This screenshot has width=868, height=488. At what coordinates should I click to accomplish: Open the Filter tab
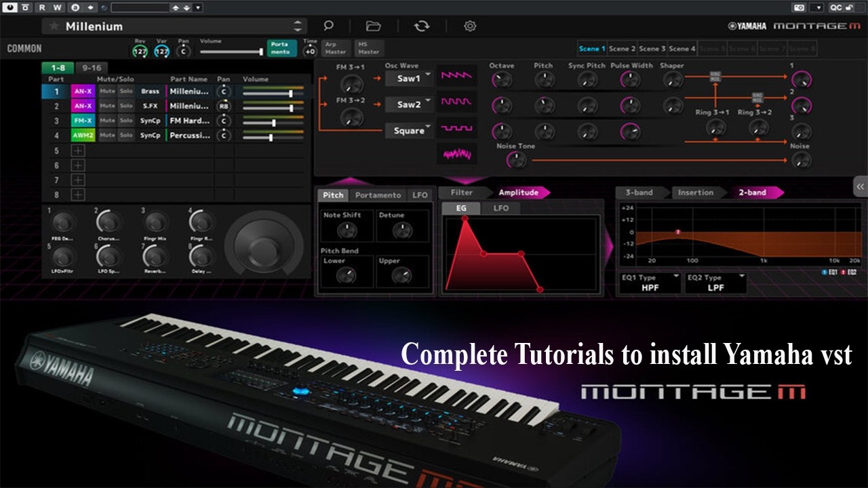[x=462, y=192]
